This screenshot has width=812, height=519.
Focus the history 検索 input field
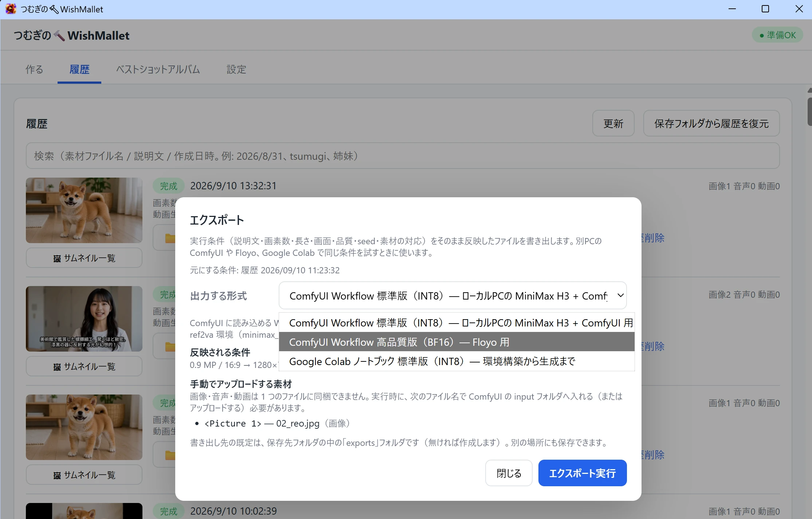point(403,156)
